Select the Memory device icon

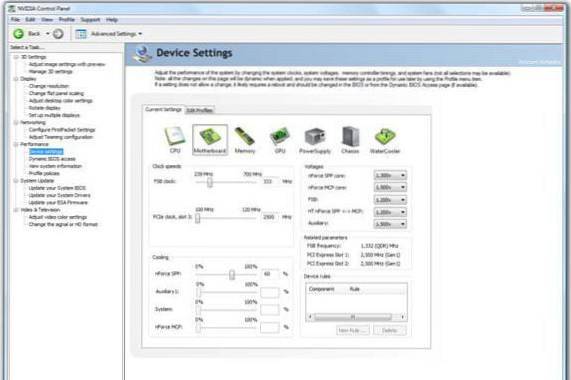click(x=245, y=140)
